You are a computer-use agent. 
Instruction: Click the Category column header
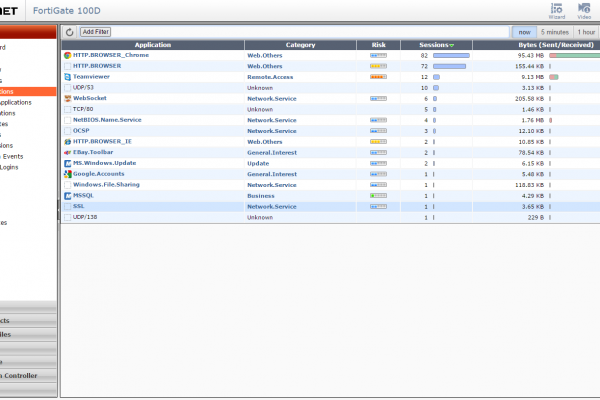(300, 45)
